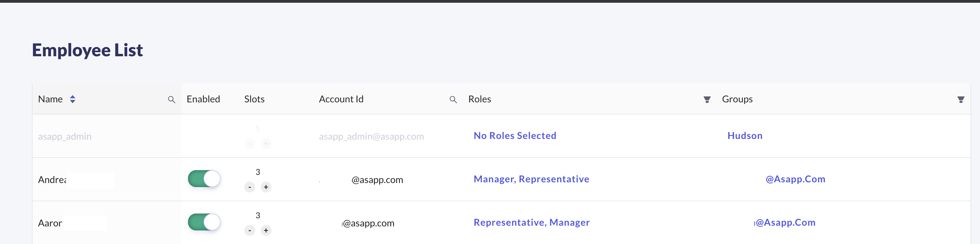Increase slots for Andrea
This screenshot has height=244, width=980.
pos(266,187)
